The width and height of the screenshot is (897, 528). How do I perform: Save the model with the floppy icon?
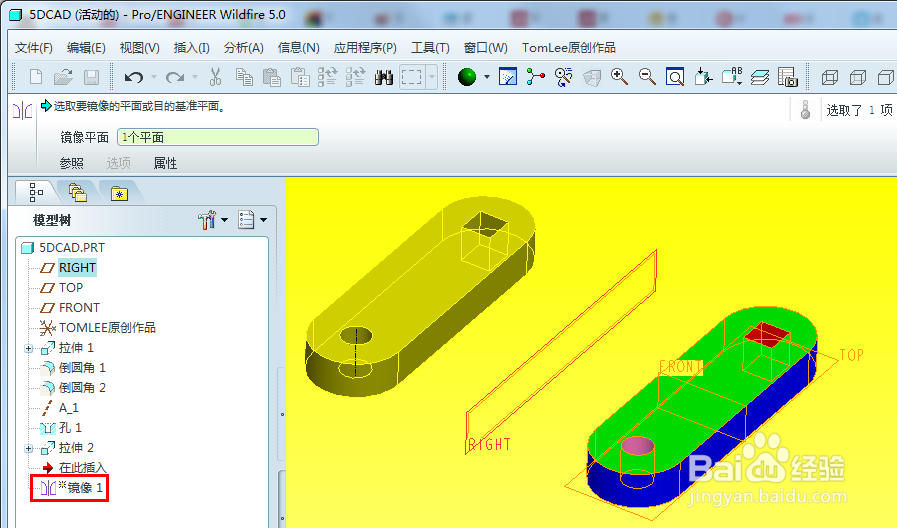point(92,77)
